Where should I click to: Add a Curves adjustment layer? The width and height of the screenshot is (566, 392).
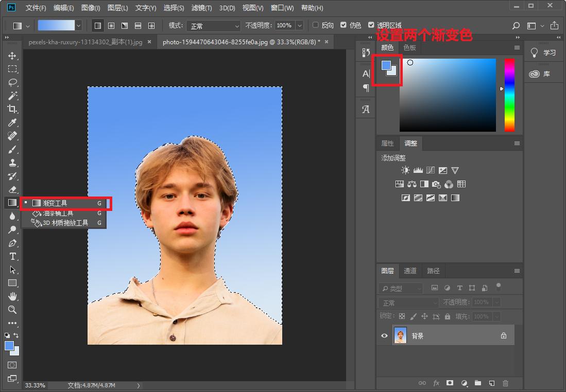coord(431,170)
